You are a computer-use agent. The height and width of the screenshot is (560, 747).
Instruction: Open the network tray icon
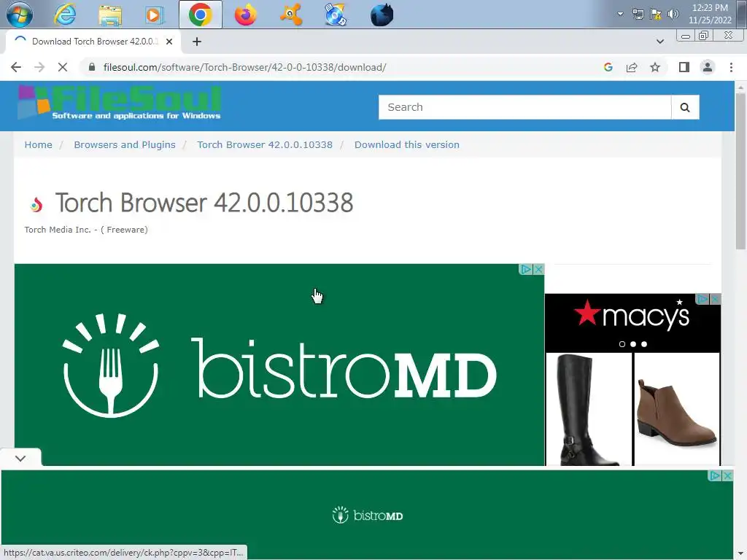coord(638,15)
